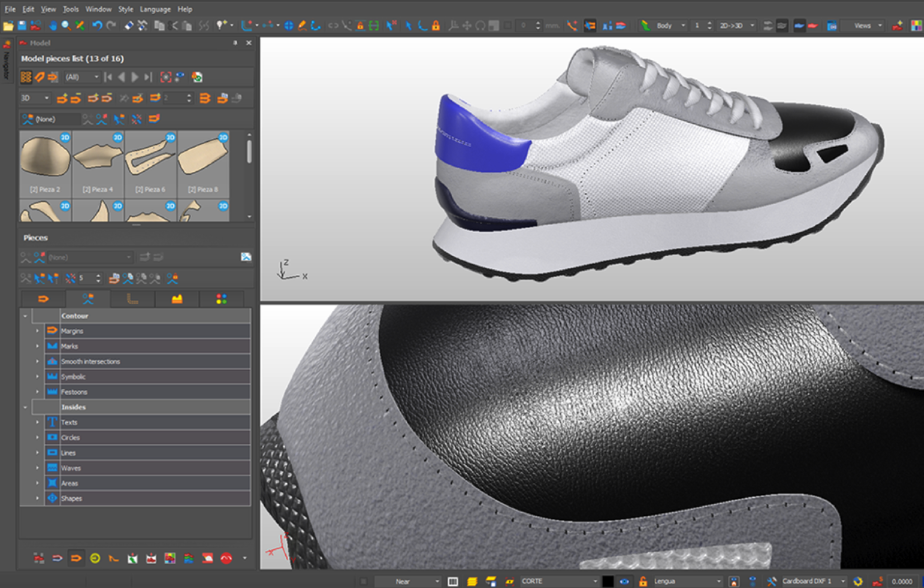Expand the Margins tree row

point(37,331)
